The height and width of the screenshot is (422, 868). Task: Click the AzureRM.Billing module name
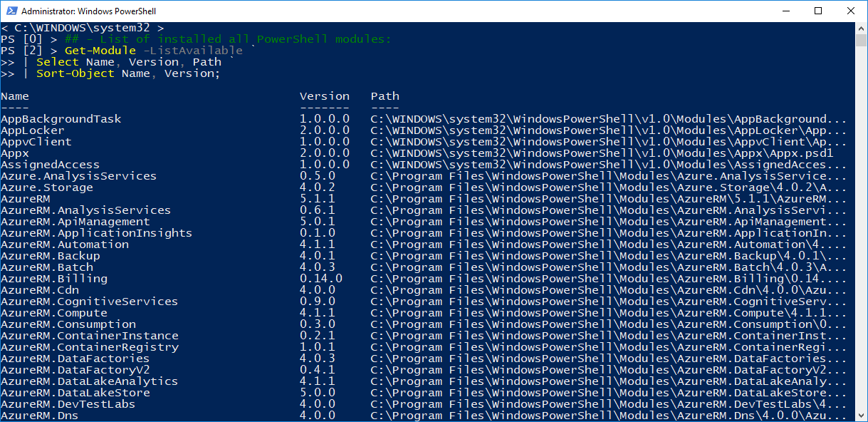click(54, 279)
